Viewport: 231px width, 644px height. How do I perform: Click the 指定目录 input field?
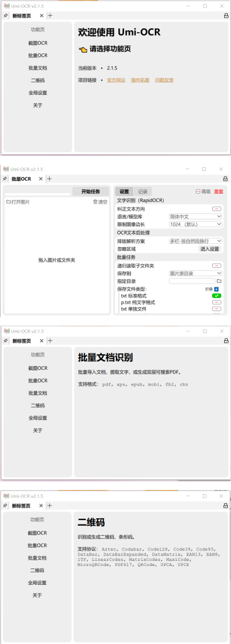pos(192,281)
